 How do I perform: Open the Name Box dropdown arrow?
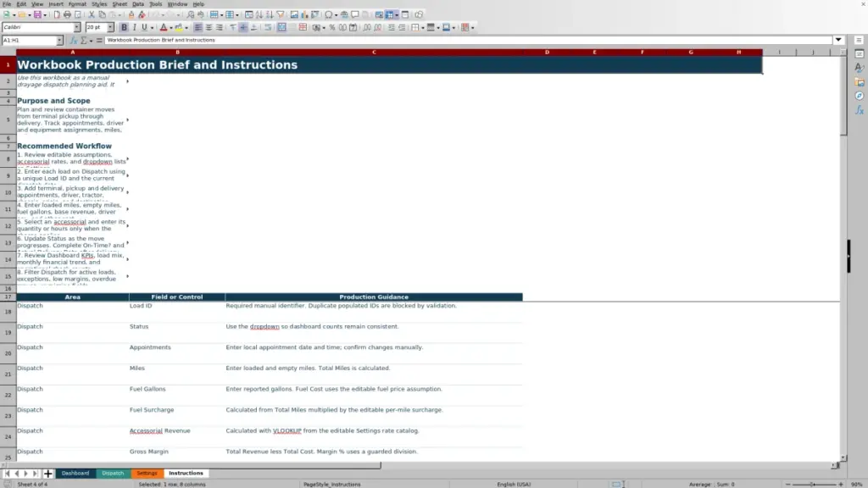pyautogui.click(x=59, y=41)
